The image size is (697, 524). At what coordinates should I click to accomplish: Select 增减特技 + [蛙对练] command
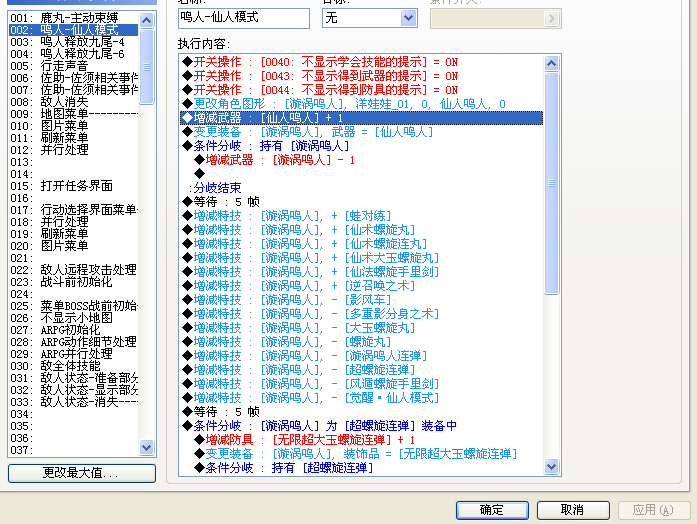[361, 216]
